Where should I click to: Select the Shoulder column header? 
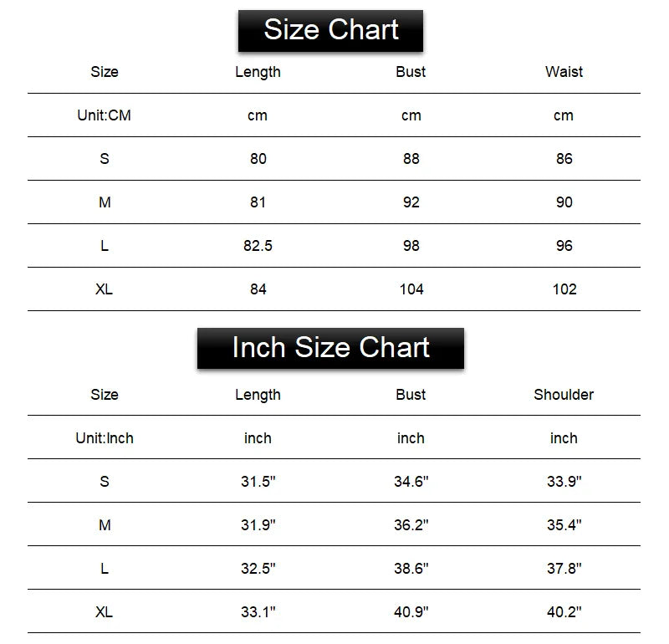pos(564,395)
